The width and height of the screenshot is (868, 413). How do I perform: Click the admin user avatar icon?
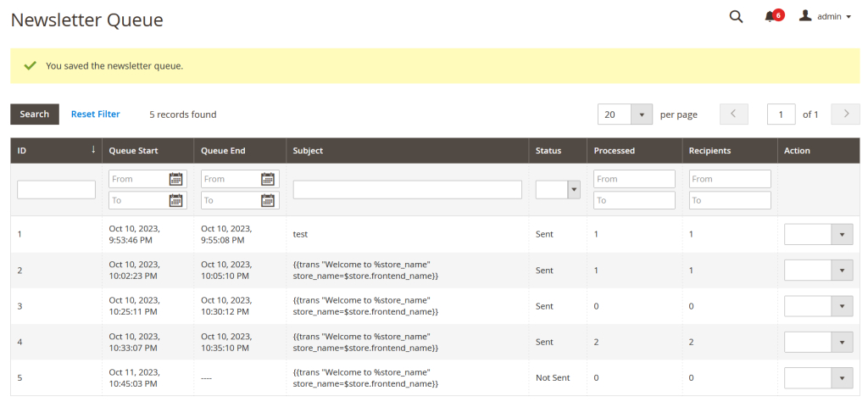pyautogui.click(x=805, y=16)
